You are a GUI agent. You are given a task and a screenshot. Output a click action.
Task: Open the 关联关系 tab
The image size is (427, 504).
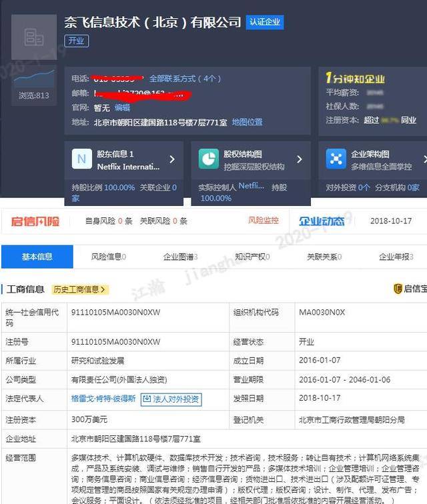coord(324,257)
